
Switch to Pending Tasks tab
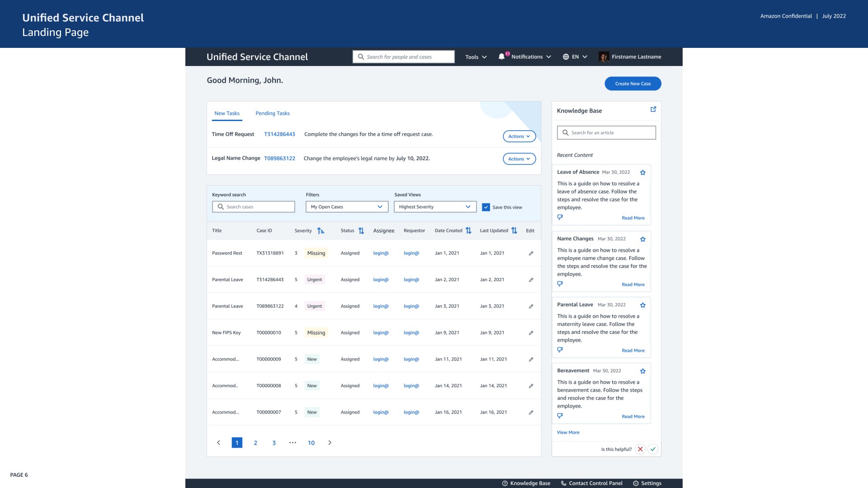[272, 113]
